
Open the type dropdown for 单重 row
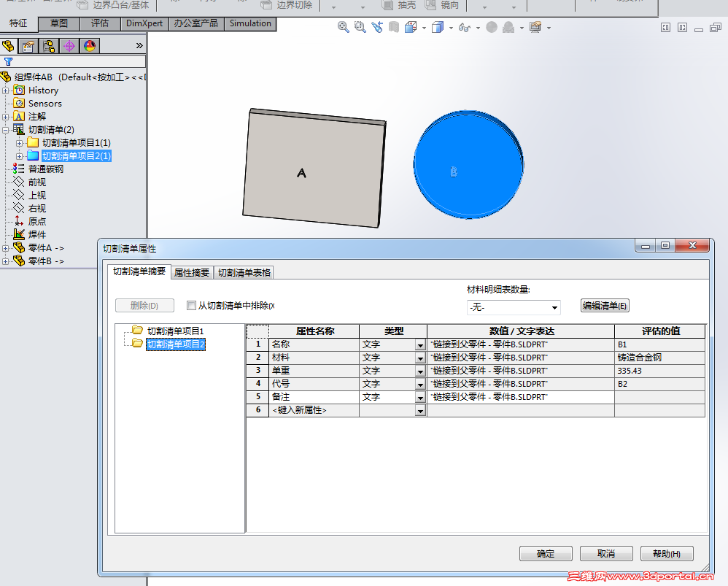tap(420, 371)
